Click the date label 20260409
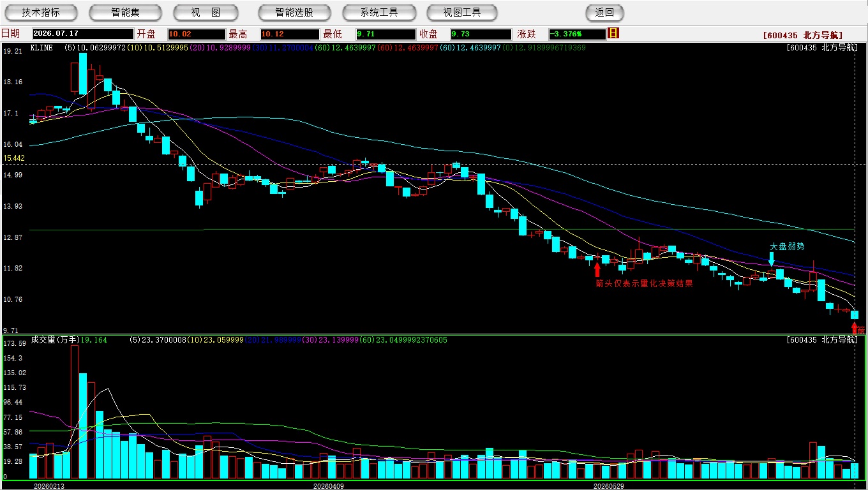Image resolution: width=868 pixels, height=490 pixels. coord(329,486)
